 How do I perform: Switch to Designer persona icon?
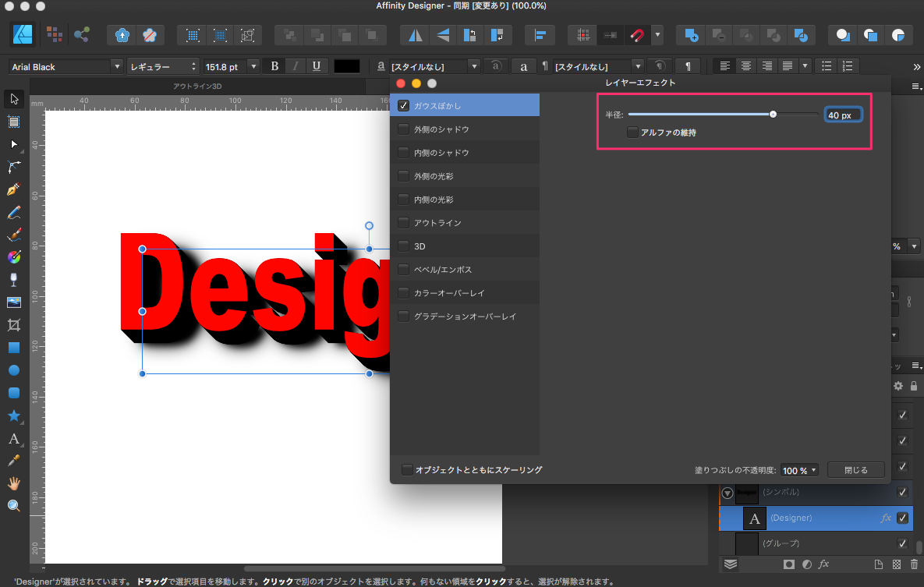click(x=23, y=35)
